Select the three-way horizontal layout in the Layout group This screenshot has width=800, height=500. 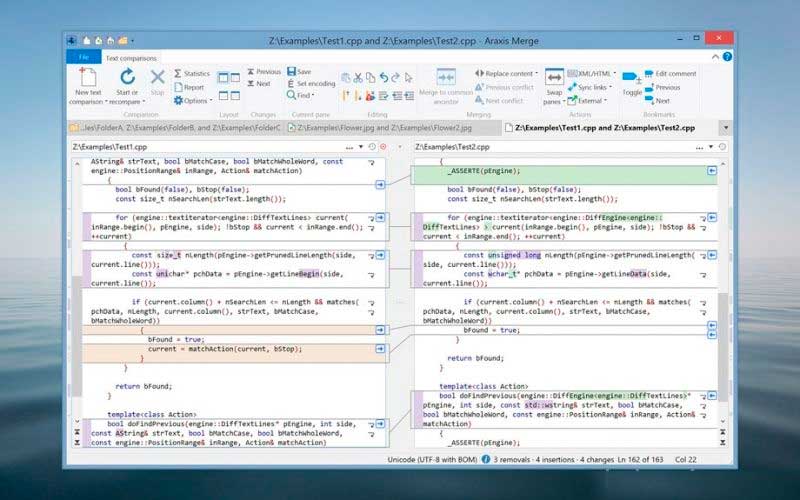pyautogui.click(x=235, y=95)
